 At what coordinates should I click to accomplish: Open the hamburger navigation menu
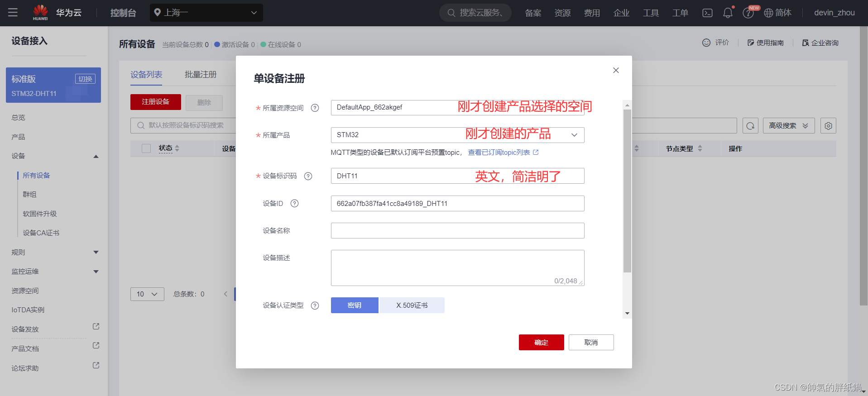tap(13, 13)
